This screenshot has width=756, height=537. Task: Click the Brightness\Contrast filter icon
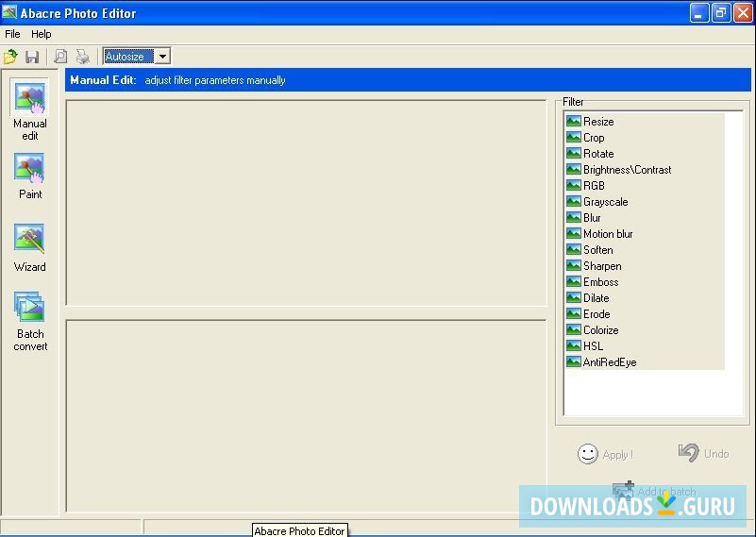(573, 169)
